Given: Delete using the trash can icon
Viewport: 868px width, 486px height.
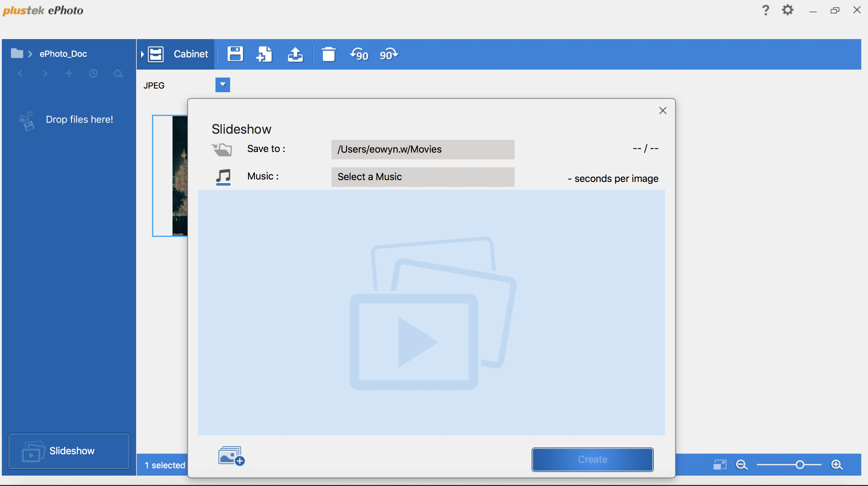Looking at the screenshot, I should tap(328, 54).
